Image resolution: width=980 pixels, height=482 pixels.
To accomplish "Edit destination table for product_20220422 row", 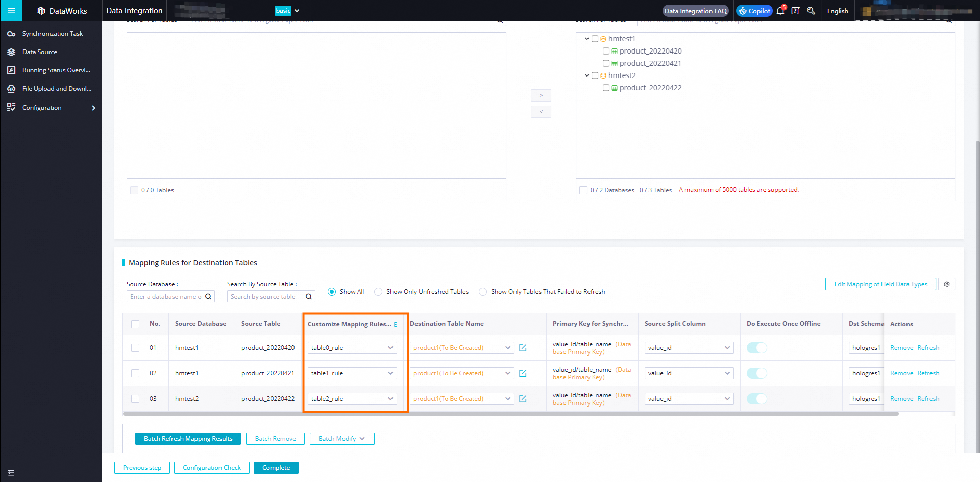I will (523, 399).
